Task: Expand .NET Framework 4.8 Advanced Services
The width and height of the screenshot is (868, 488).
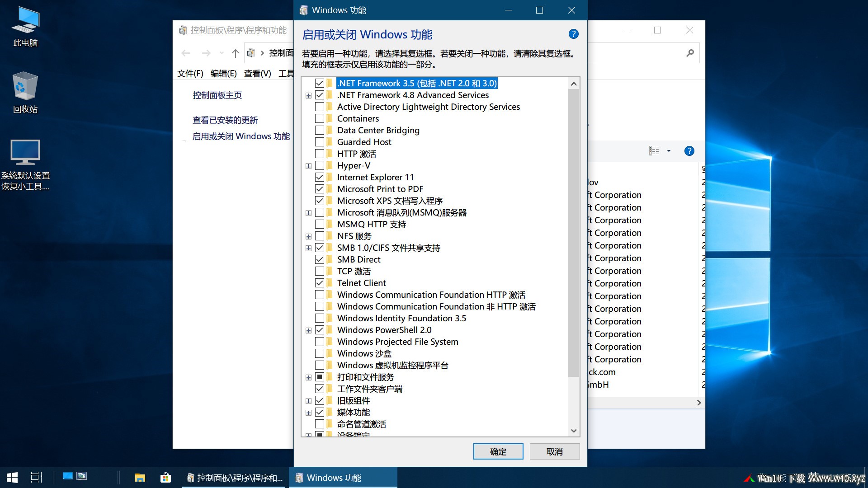Action: click(308, 95)
